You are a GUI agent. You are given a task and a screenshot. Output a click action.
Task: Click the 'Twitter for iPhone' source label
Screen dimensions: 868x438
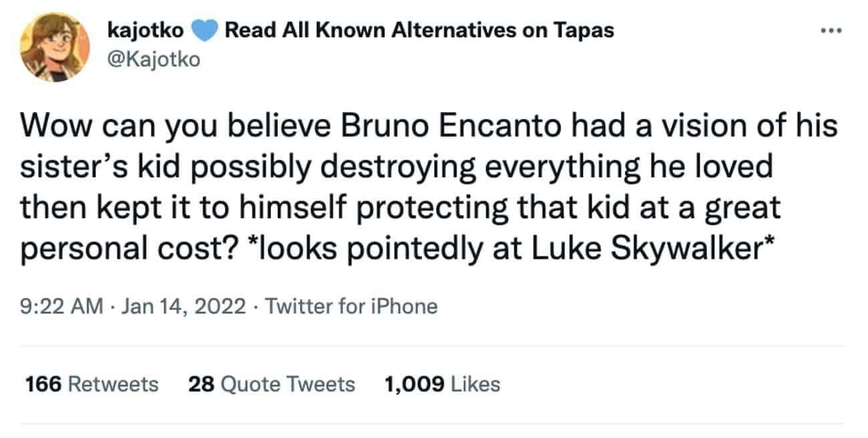(352, 306)
